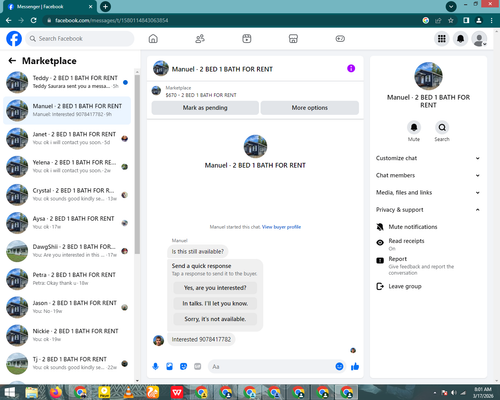The width and height of the screenshot is (500, 400).
Task: Open the notifications bell in top bar
Action: coord(460,39)
